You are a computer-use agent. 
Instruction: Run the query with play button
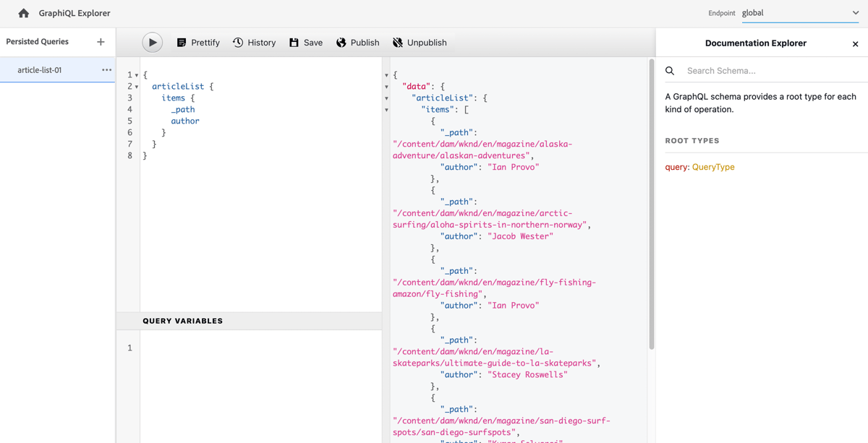[x=152, y=43]
